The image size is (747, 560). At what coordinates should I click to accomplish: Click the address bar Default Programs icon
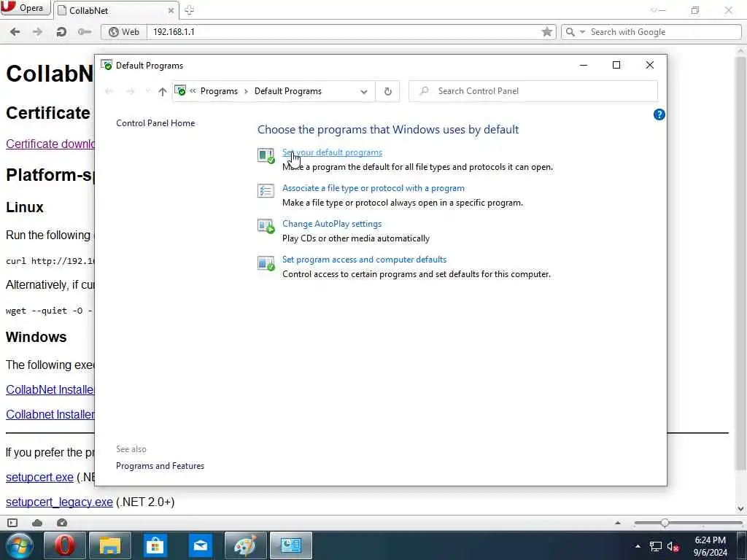coord(180,90)
